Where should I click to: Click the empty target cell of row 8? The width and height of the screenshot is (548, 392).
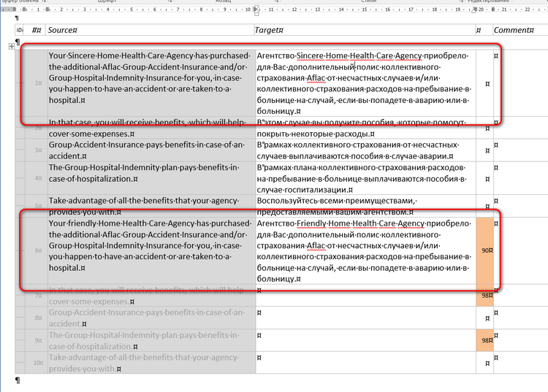coord(365,318)
